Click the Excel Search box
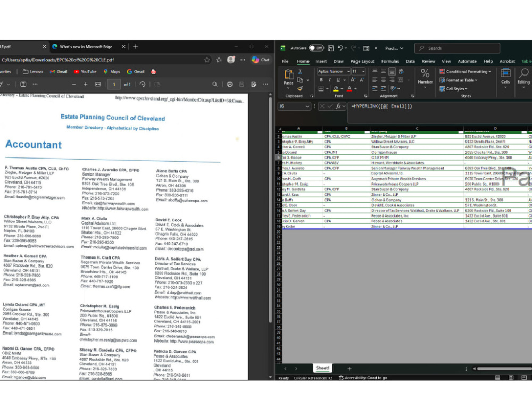The height and width of the screenshot is (399, 532). coord(457,48)
